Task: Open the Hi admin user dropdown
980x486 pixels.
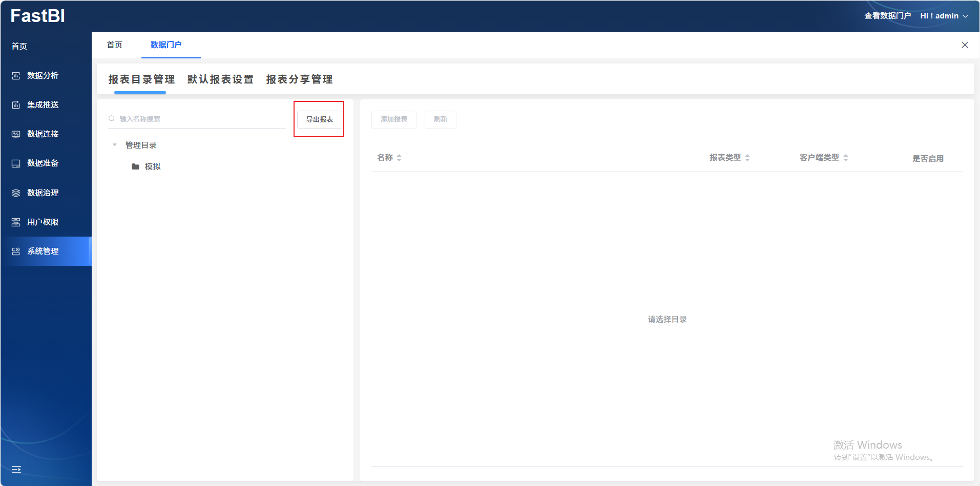Action: pos(944,16)
